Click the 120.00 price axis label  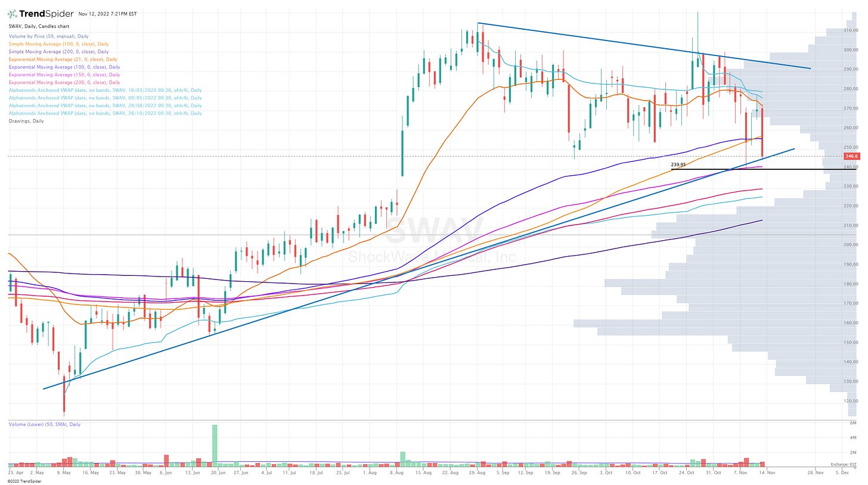851,400
